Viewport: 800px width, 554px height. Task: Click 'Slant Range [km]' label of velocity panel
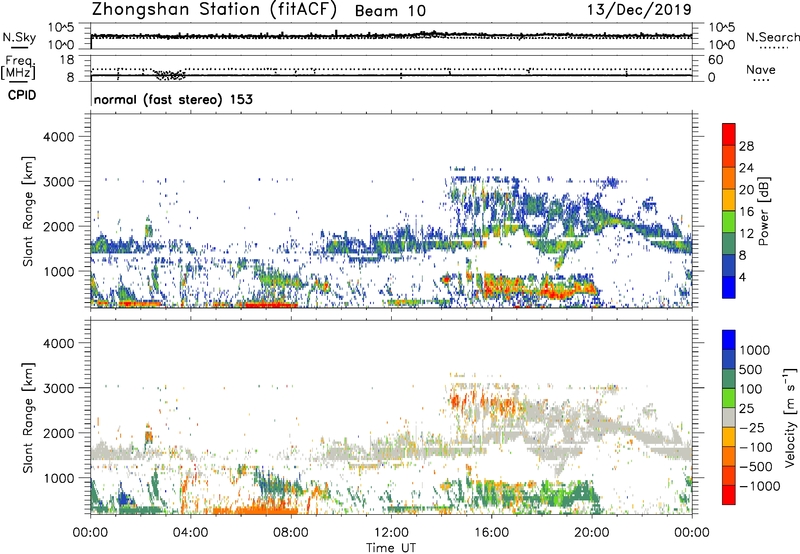coord(28,418)
